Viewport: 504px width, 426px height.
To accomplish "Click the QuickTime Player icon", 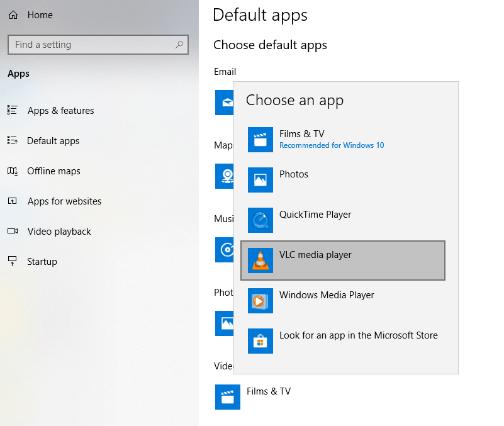I will click(x=260, y=220).
